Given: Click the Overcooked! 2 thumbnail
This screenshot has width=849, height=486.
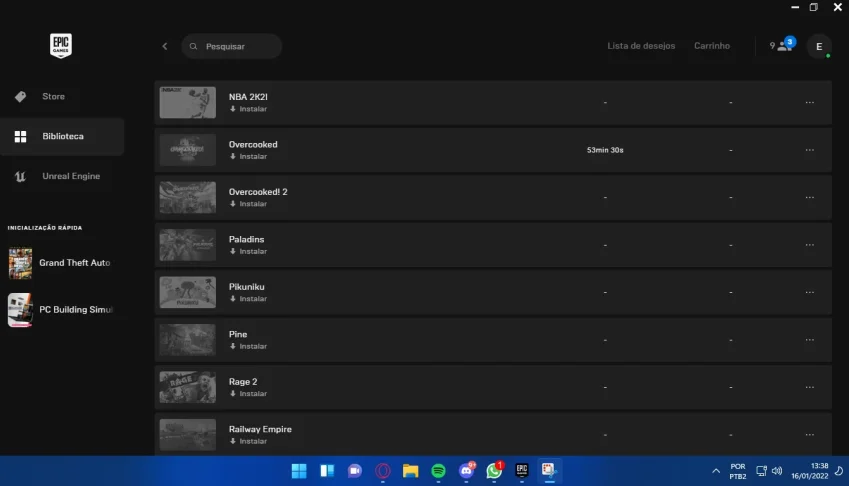Looking at the screenshot, I should (187, 198).
